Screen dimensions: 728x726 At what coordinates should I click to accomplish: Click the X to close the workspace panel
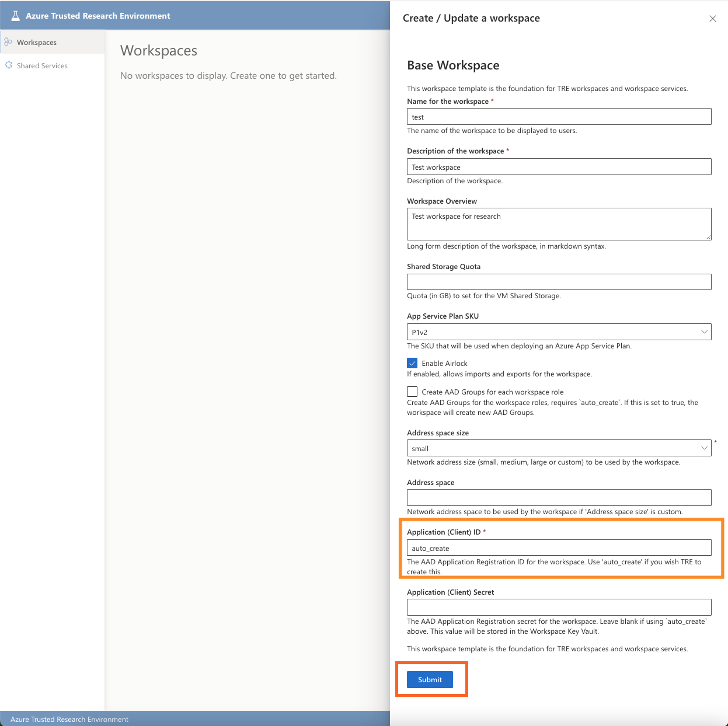click(713, 19)
